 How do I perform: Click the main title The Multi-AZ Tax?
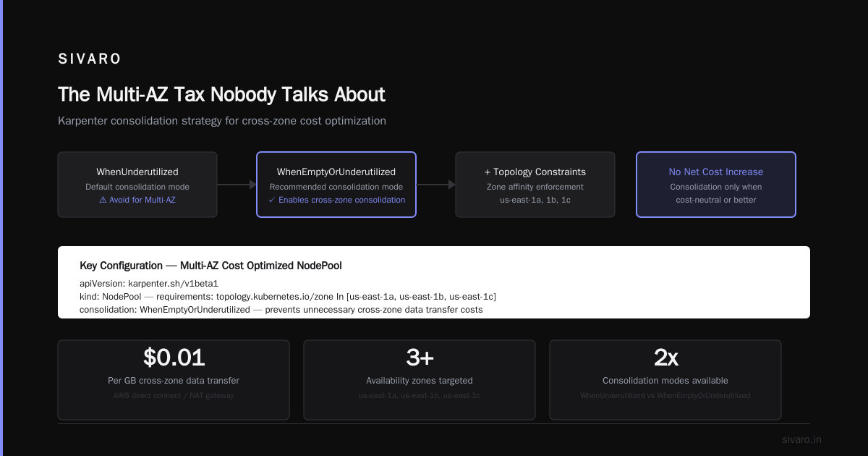point(221,95)
